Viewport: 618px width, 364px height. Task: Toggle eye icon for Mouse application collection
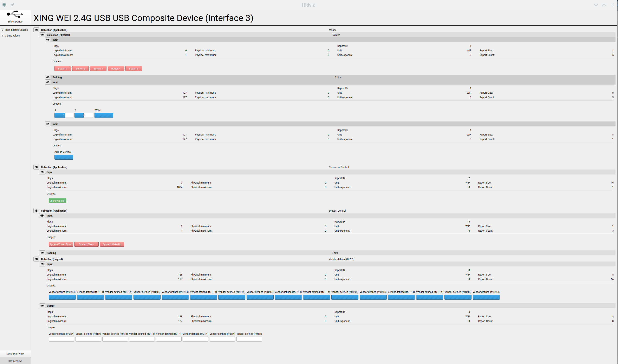pyautogui.click(x=36, y=30)
